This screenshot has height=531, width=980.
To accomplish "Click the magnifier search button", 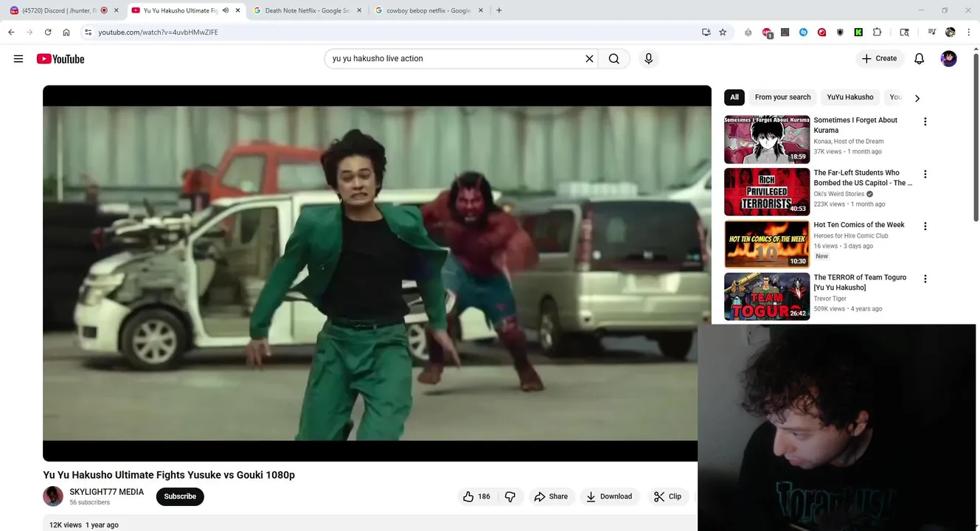I will coord(614,59).
